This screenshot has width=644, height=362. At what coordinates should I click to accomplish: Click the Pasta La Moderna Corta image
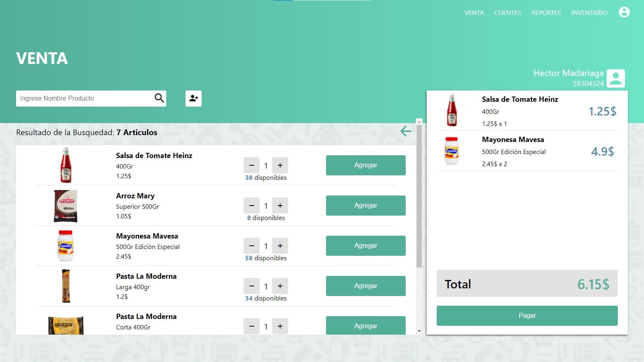pos(66,325)
